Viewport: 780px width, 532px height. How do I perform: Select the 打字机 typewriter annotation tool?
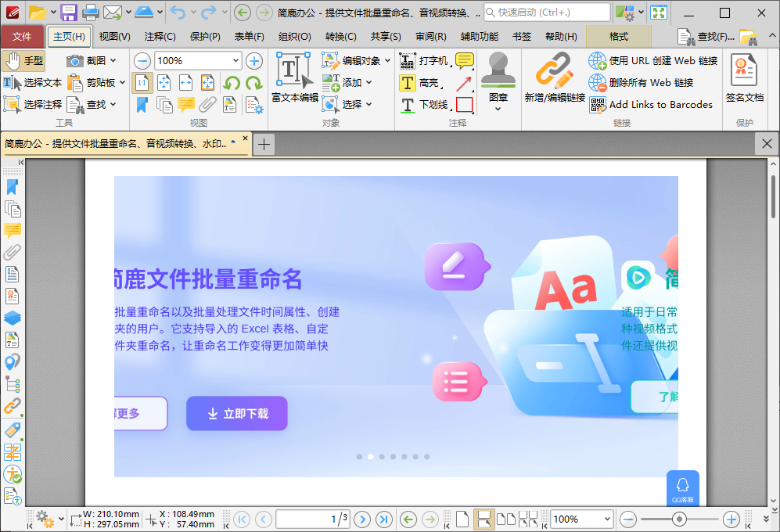(x=420, y=59)
